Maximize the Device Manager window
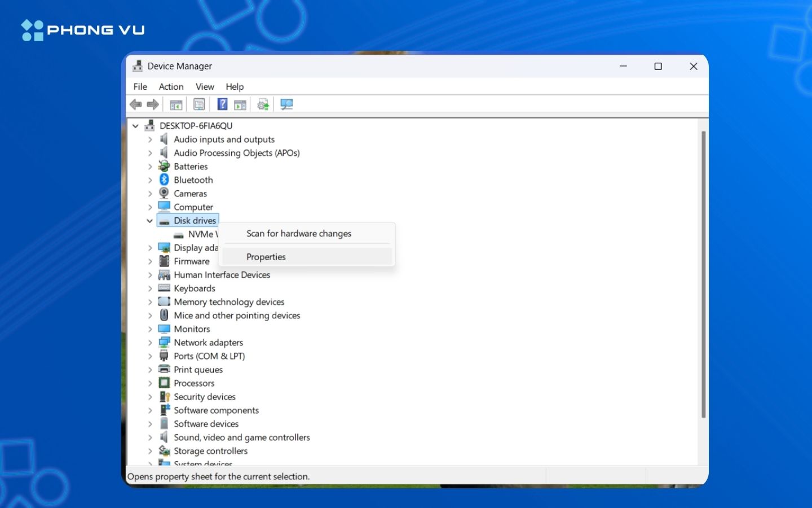Screen dimensions: 812x508 click(x=658, y=66)
